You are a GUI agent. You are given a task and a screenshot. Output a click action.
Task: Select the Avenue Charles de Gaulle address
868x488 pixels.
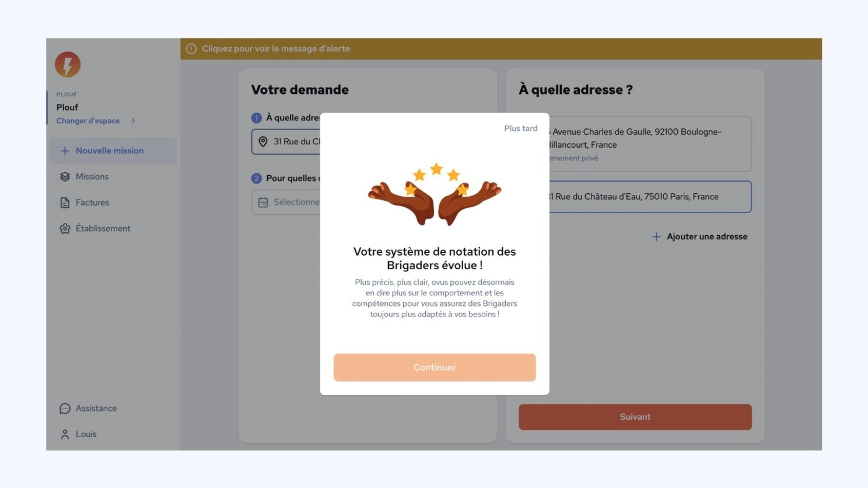(x=650, y=144)
